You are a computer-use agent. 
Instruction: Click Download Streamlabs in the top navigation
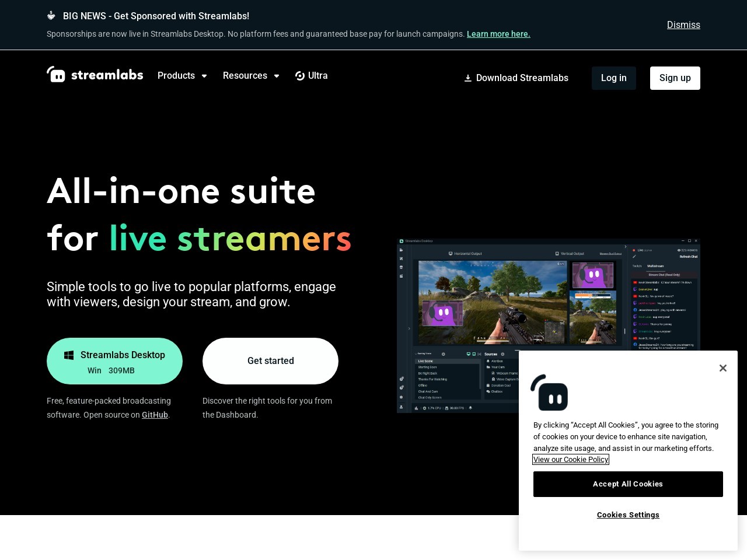[x=522, y=78]
